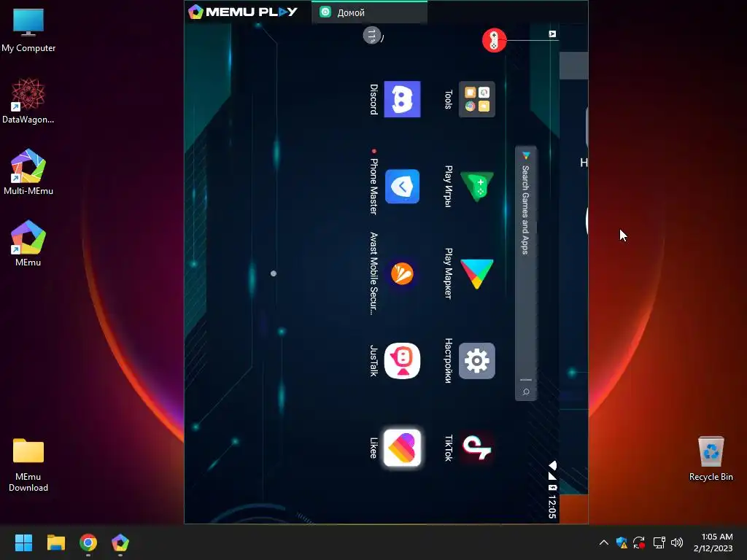Click the MEmu Play logo
Screen dimensions: 747x560
[x=242, y=12]
